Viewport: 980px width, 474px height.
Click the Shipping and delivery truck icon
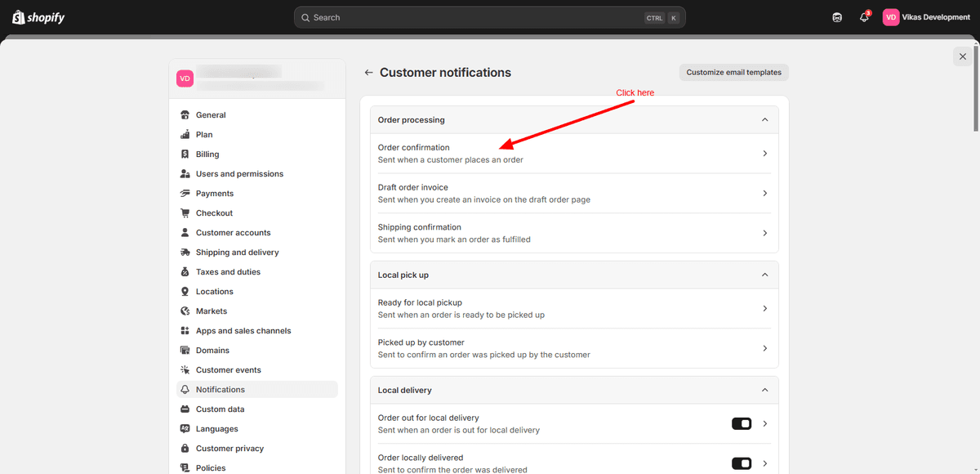tap(185, 253)
